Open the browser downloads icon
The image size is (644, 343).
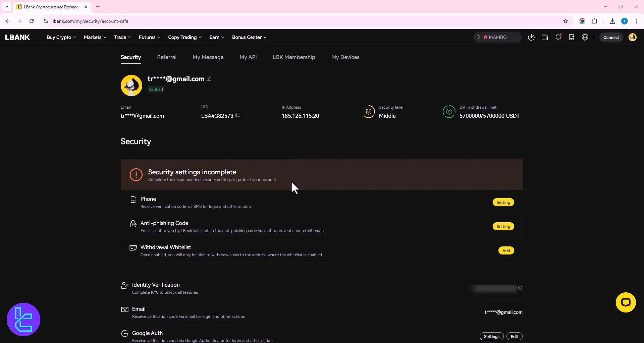point(612,21)
